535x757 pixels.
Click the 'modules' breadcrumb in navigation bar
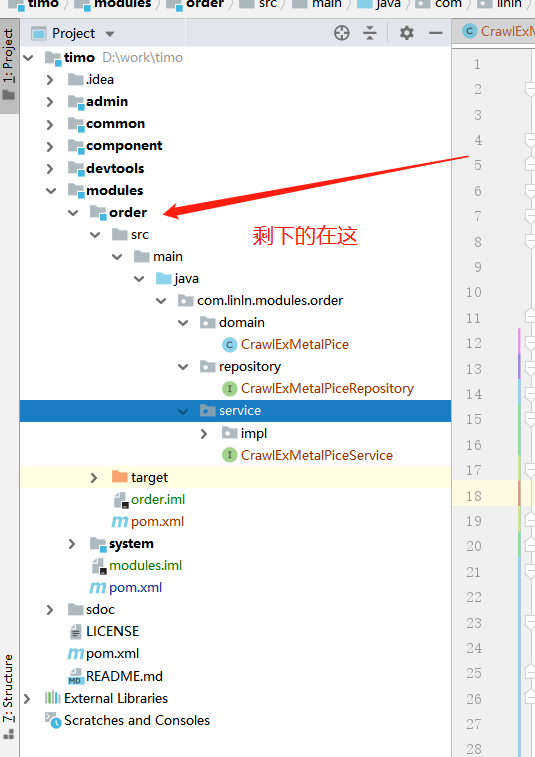[123, 4]
